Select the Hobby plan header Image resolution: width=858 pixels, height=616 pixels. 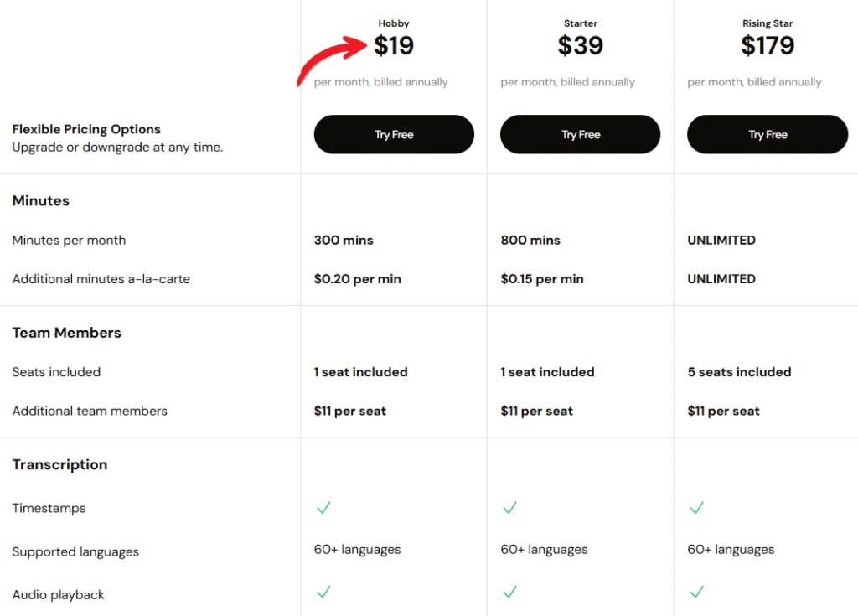pyautogui.click(x=394, y=23)
